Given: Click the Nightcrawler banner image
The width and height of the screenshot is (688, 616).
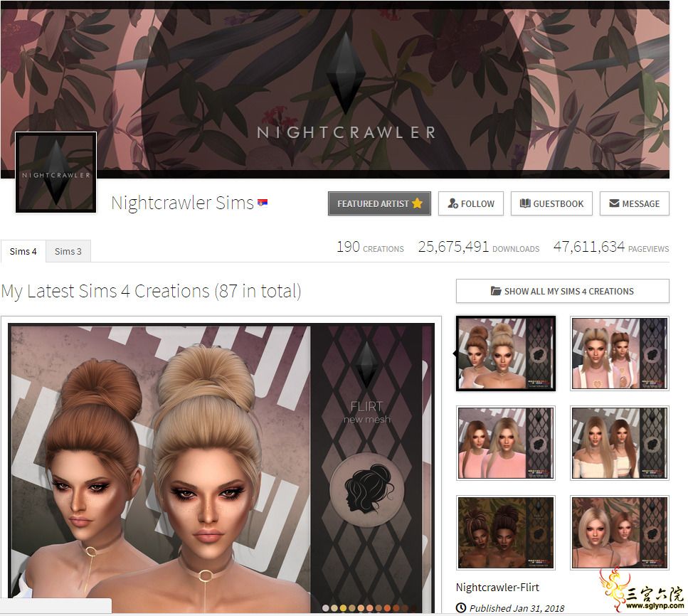Looking at the screenshot, I should 335,90.
